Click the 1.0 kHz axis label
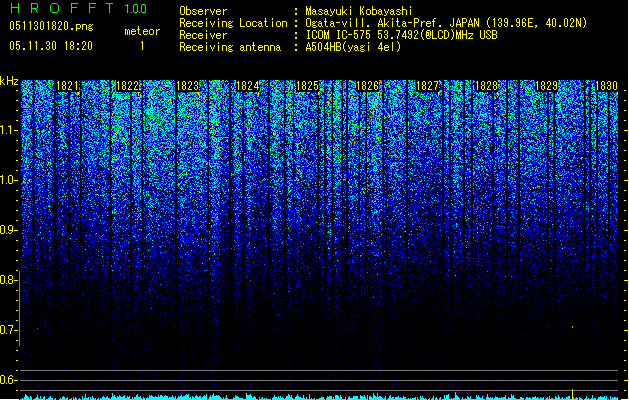629x400 pixels. tap(8, 180)
